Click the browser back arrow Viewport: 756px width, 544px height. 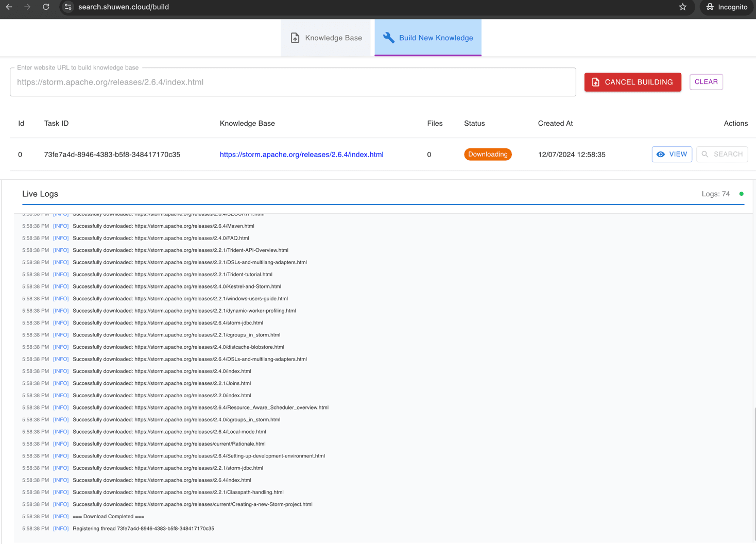[x=9, y=7]
